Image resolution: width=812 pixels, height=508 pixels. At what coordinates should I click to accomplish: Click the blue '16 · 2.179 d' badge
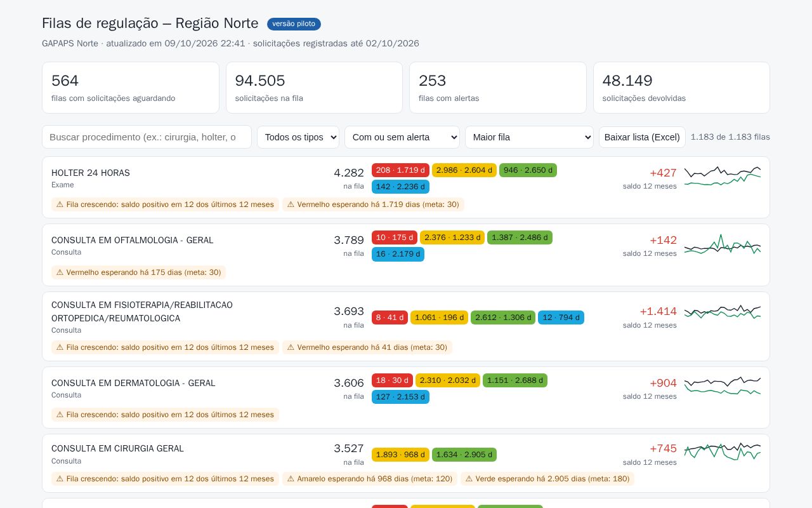(x=398, y=254)
